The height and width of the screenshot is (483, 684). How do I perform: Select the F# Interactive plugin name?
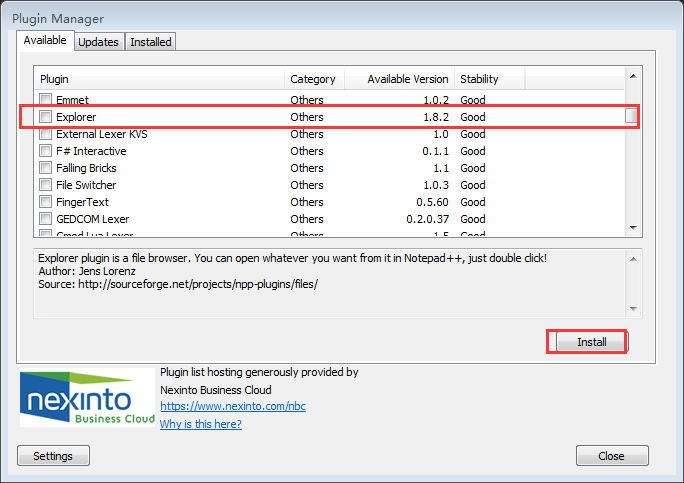coord(91,151)
